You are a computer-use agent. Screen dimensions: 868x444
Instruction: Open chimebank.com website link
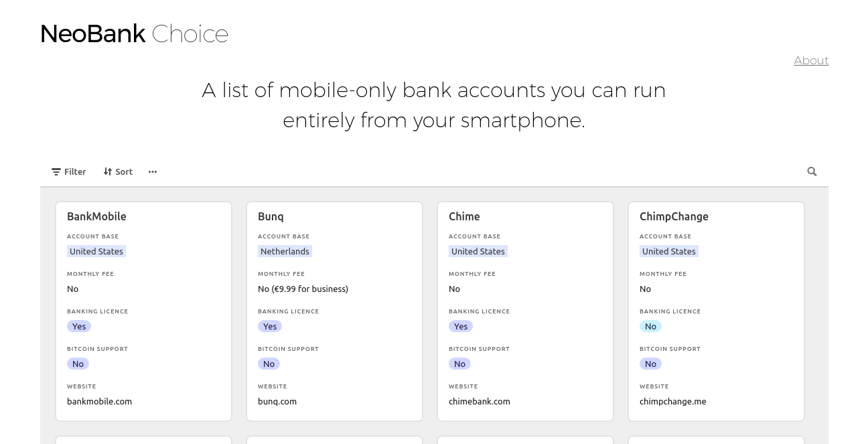point(480,401)
